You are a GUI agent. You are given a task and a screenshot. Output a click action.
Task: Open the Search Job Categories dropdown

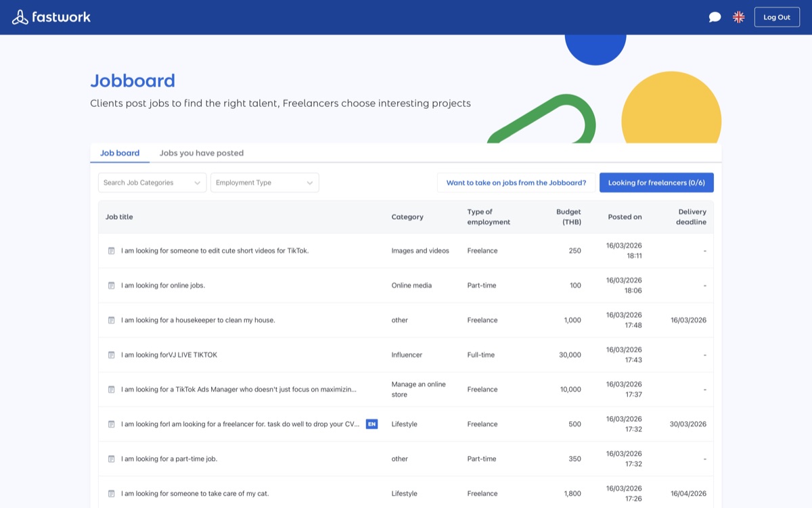(152, 182)
